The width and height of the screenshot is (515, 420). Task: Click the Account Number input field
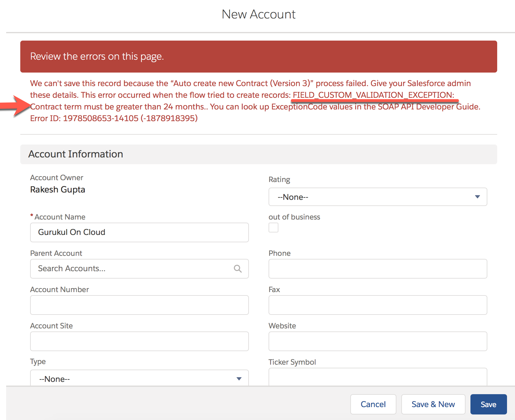point(139,305)
